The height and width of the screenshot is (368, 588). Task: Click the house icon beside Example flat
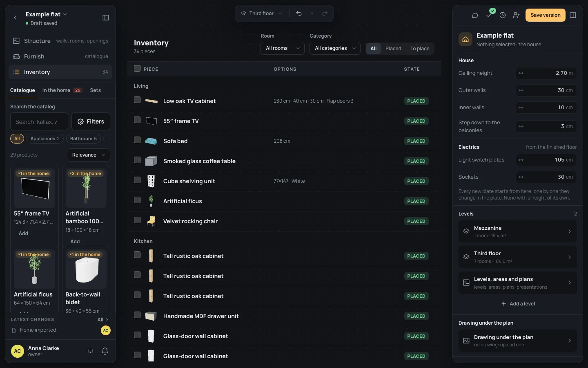click(465, 40)
